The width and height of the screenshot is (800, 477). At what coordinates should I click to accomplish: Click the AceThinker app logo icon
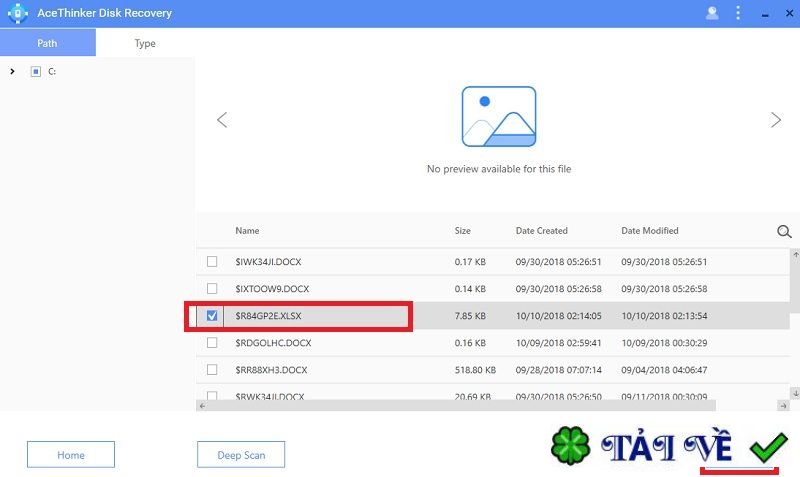tap(17, 13)
